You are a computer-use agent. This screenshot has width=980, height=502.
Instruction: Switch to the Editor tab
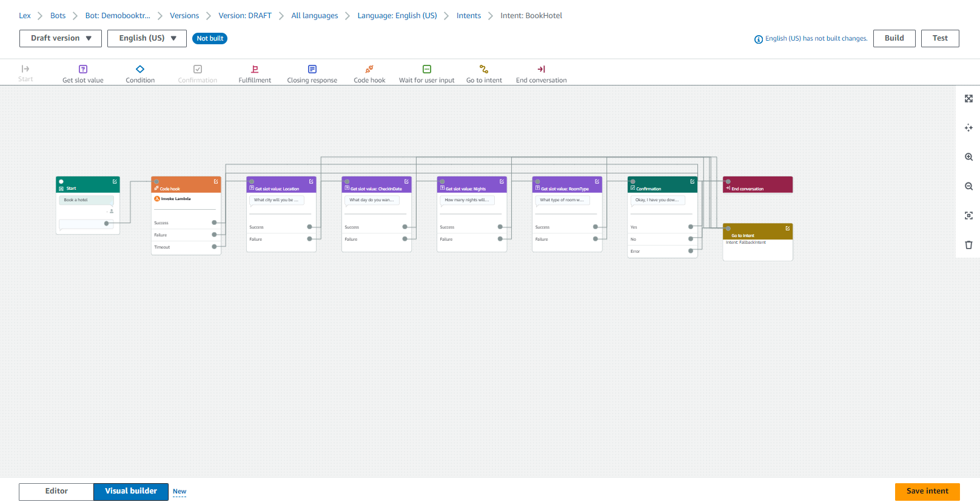56,492
